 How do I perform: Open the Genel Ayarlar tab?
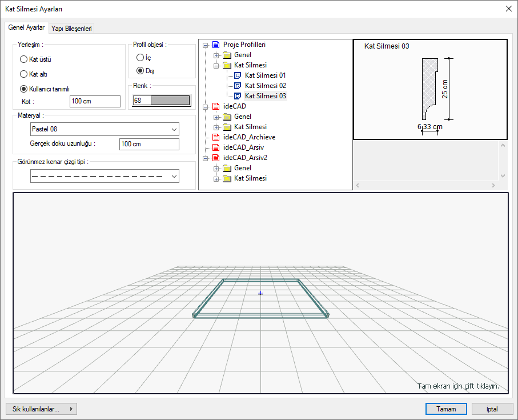pos(26,27)
